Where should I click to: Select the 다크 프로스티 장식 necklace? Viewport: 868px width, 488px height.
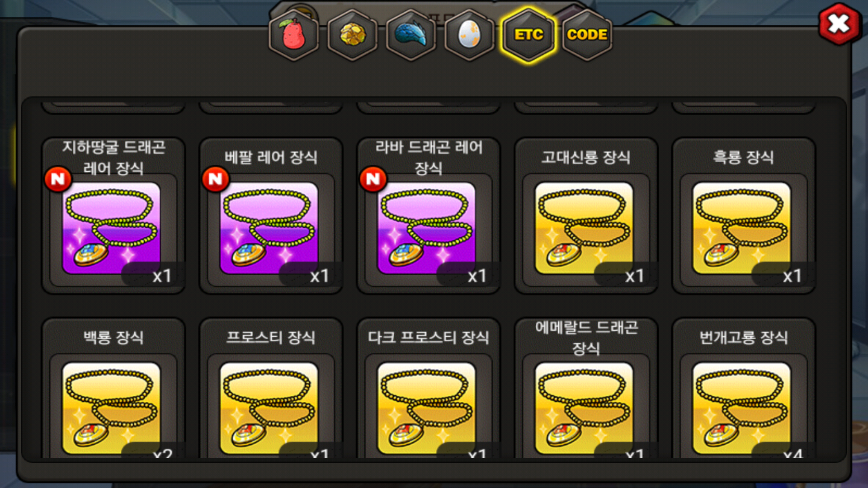click(429, 389)
